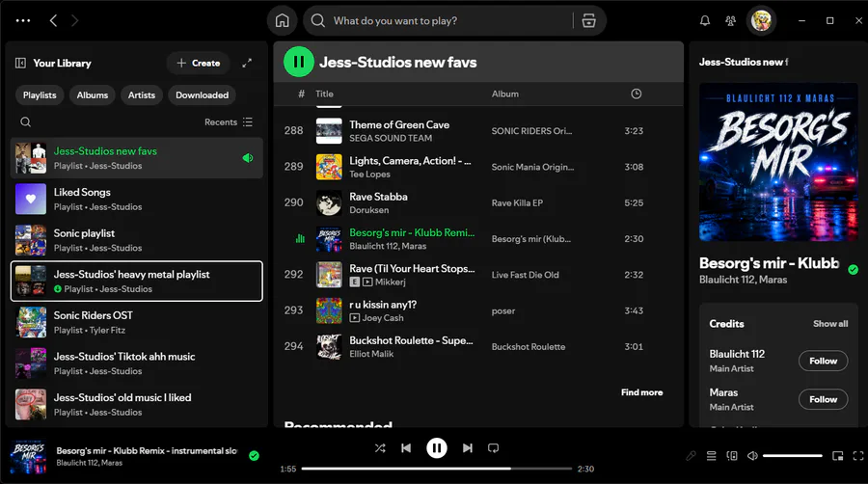Select track Rave (Til Your Heart Stops
Screen dimensions: 868x484
click(478, 275)
